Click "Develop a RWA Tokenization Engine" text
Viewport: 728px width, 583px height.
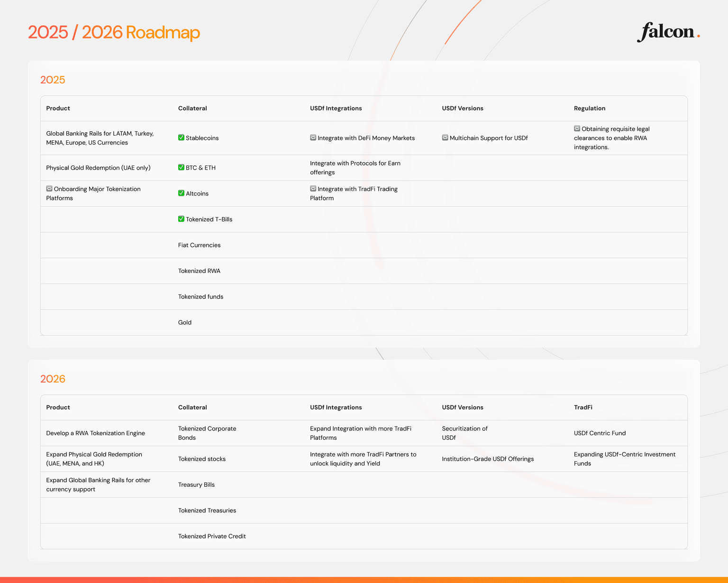[x=96, y=433]
